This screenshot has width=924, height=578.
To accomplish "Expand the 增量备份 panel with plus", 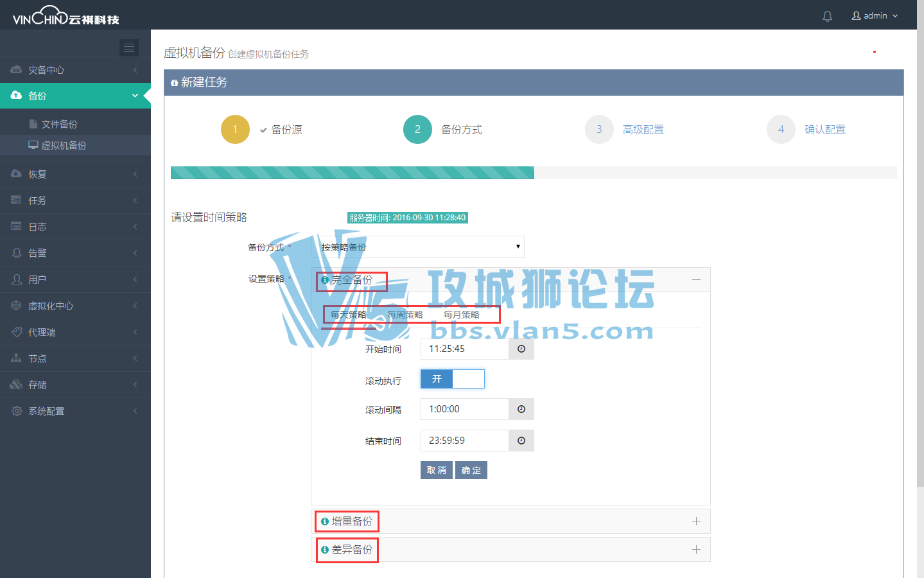I will pyautogui.click(x=696, y=521).
